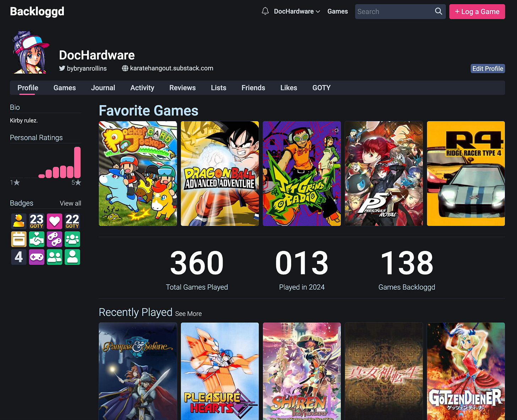
Task: Open the Journal tab
Action: [103, 88]
